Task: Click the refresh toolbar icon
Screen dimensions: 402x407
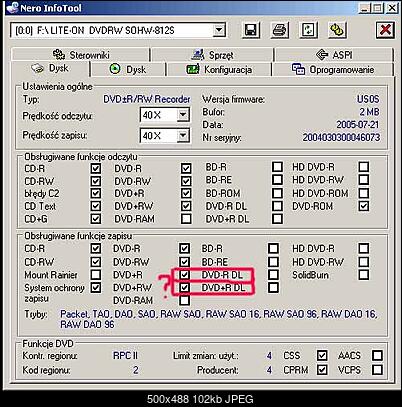Action: coord(308,30)
